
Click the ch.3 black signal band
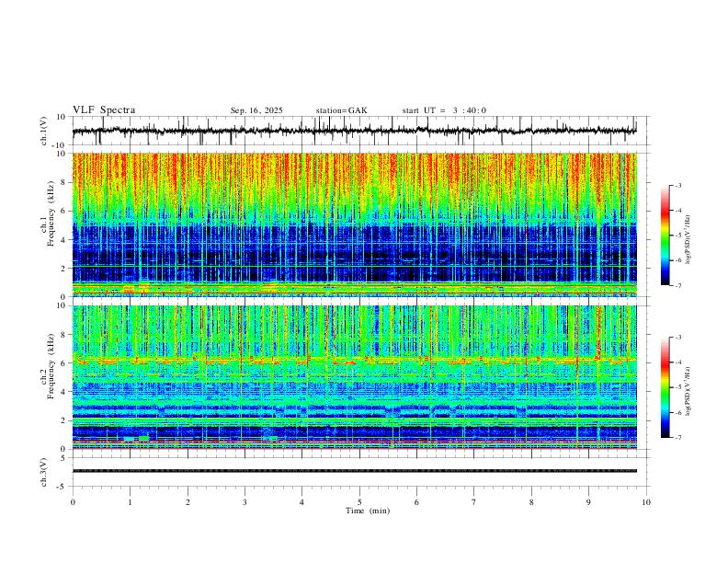(355, 471)
